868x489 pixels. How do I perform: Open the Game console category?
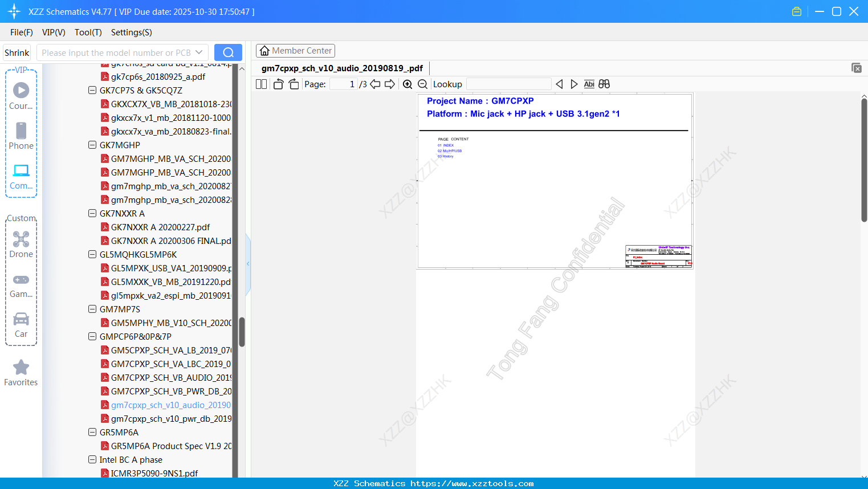21,286
